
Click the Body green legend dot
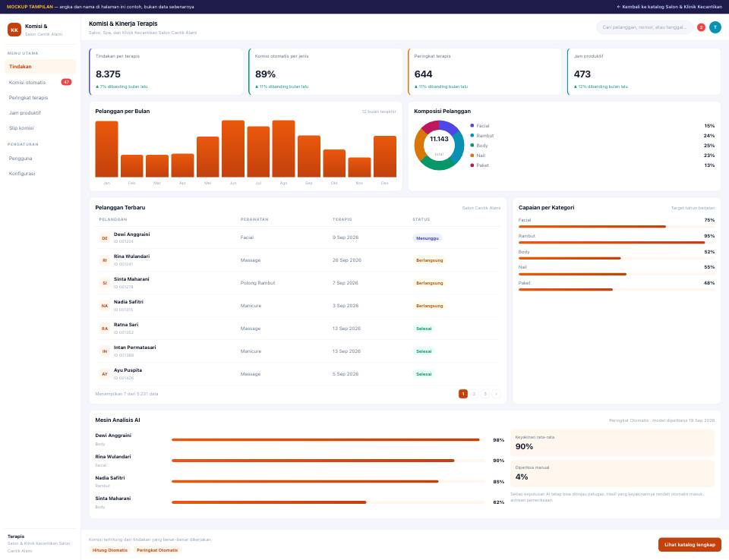coord(472,146)
